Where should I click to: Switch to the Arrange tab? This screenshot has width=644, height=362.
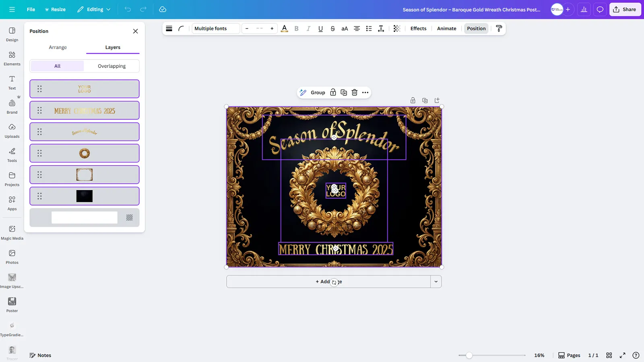tap(58, 47)
